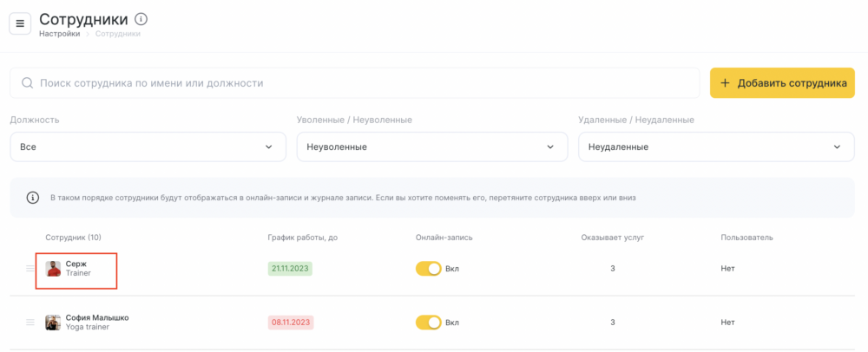Click services count 3 for Серж
The height and width of the screenshot is (352, 868).
pyautogui.click(x=613, y=269)
